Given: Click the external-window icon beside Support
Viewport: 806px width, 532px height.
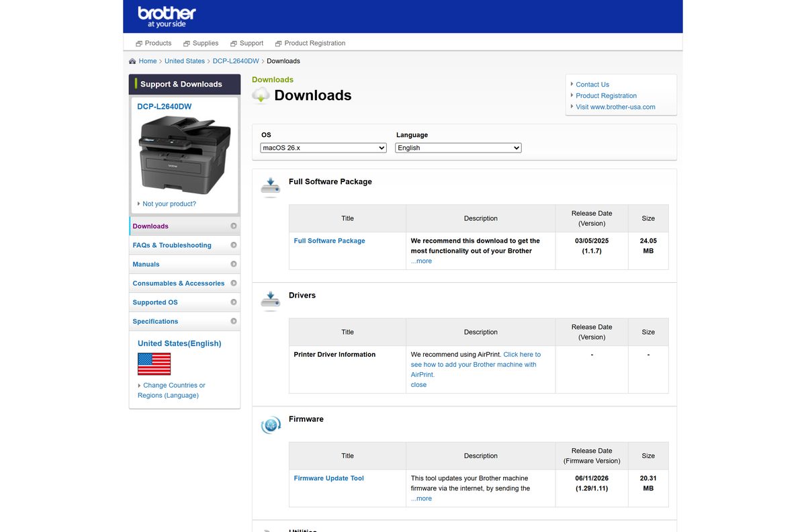Looking at the screenshot, I should pos(234,44).
